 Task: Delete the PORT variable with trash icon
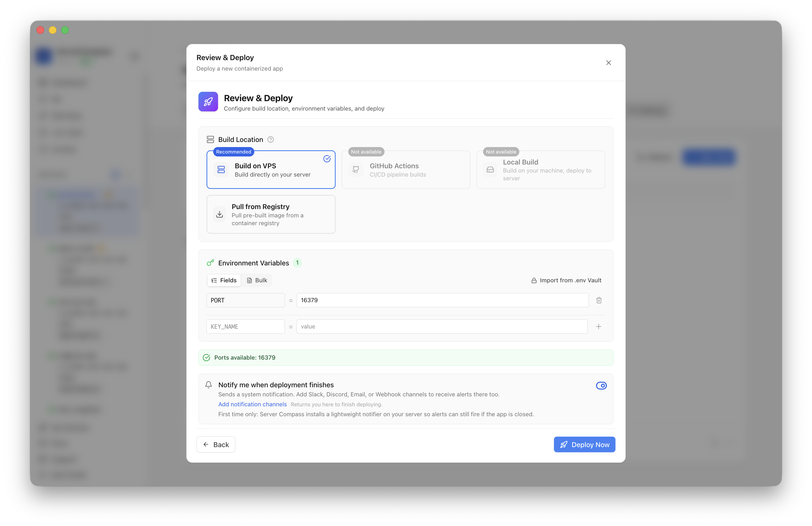coord(599,300)
